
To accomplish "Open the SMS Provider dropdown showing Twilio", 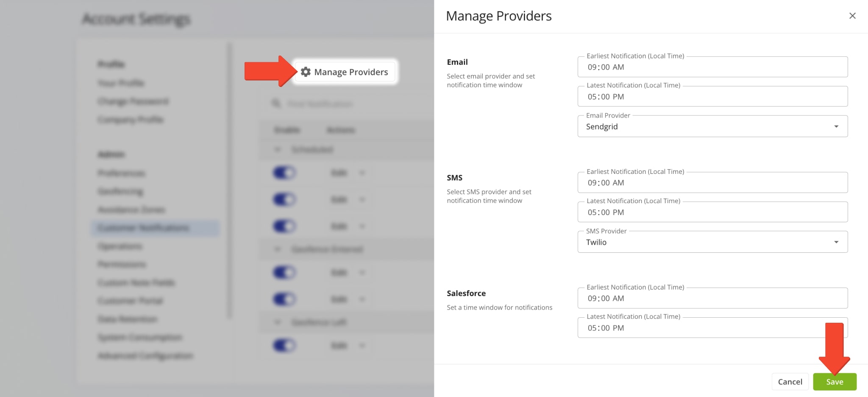I will [x=712, y=242].
